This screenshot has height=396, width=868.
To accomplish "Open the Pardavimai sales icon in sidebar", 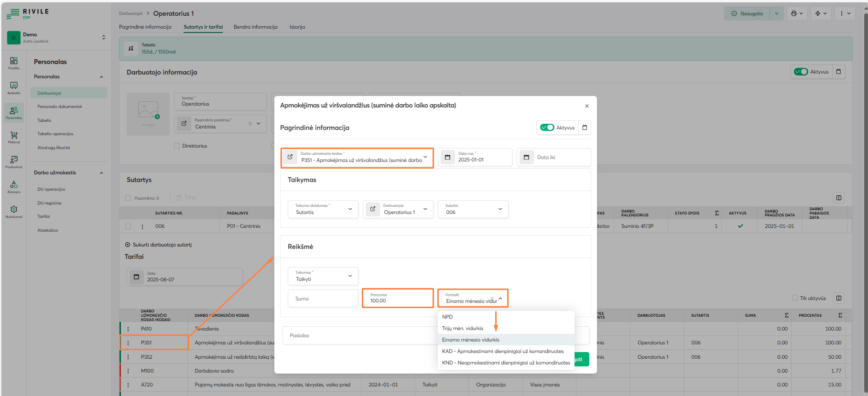I will (14, 161).
